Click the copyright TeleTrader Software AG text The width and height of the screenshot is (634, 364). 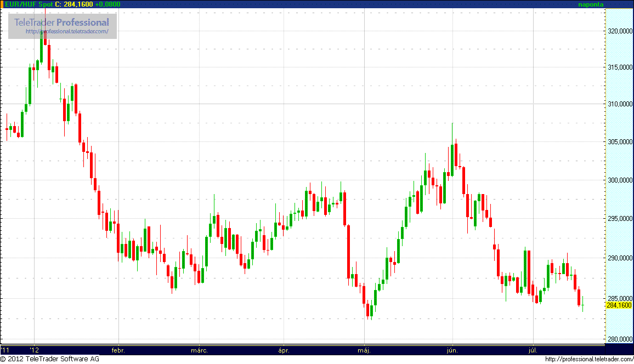[x=49, y=359]
